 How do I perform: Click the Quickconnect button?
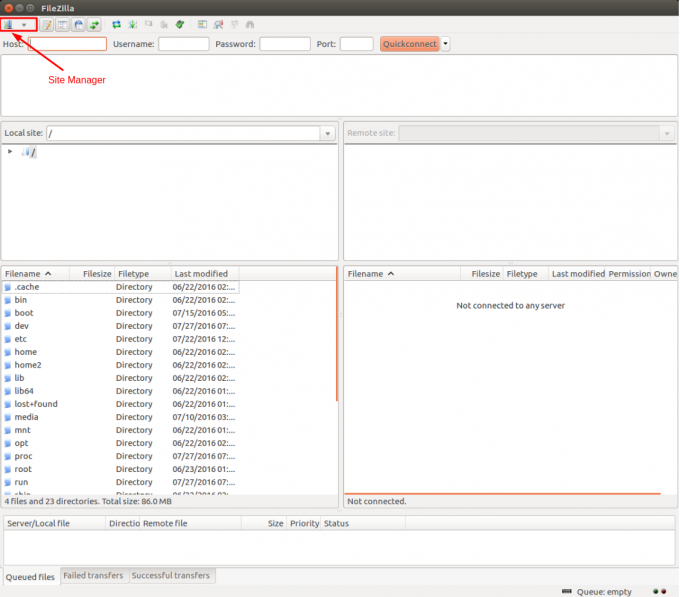[410, 44]
